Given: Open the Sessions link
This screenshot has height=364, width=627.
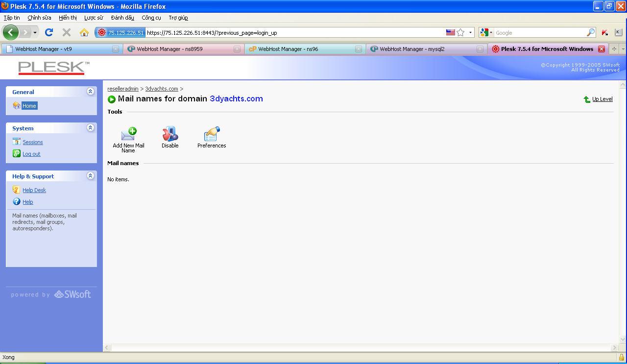Looking at the screenshot, I should tap(33, 142).
